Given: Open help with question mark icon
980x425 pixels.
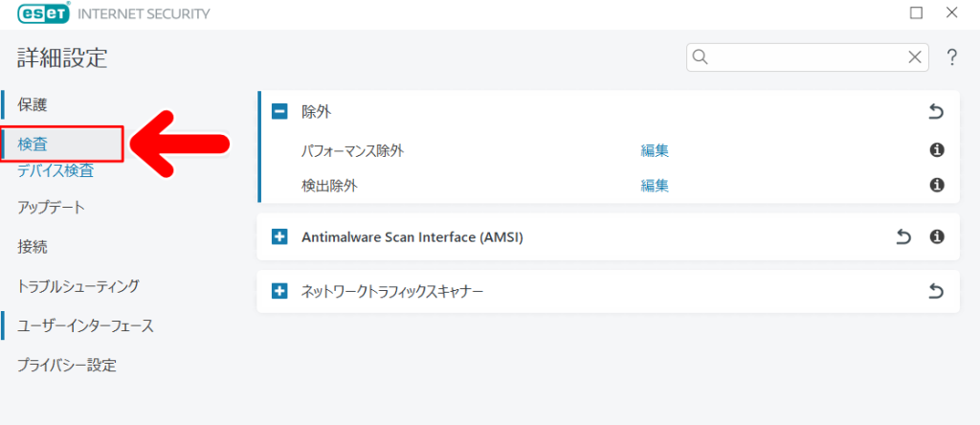Looking at the screenshot, I should click(952, 57).
